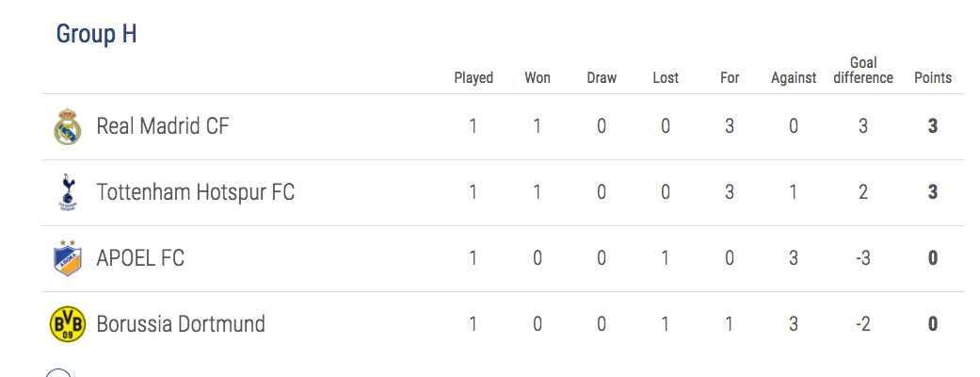Click the Won column header

click(538, 77)
